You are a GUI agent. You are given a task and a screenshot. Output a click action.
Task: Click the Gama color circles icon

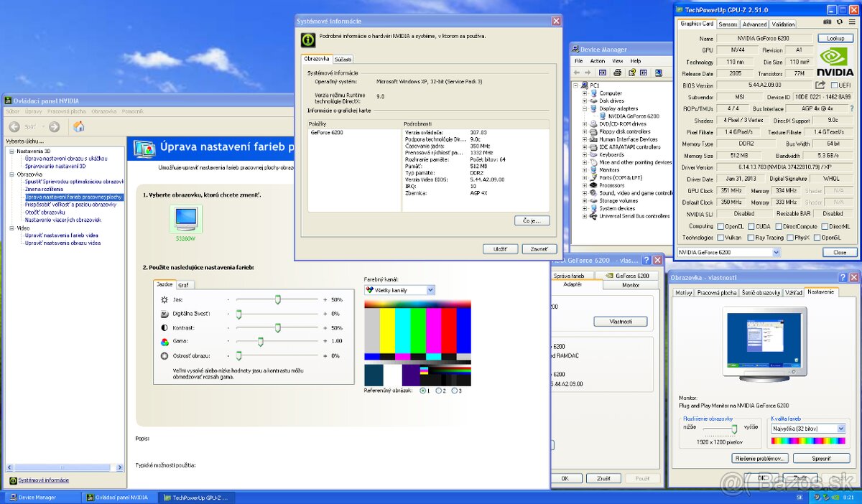(x=164, y=342)
